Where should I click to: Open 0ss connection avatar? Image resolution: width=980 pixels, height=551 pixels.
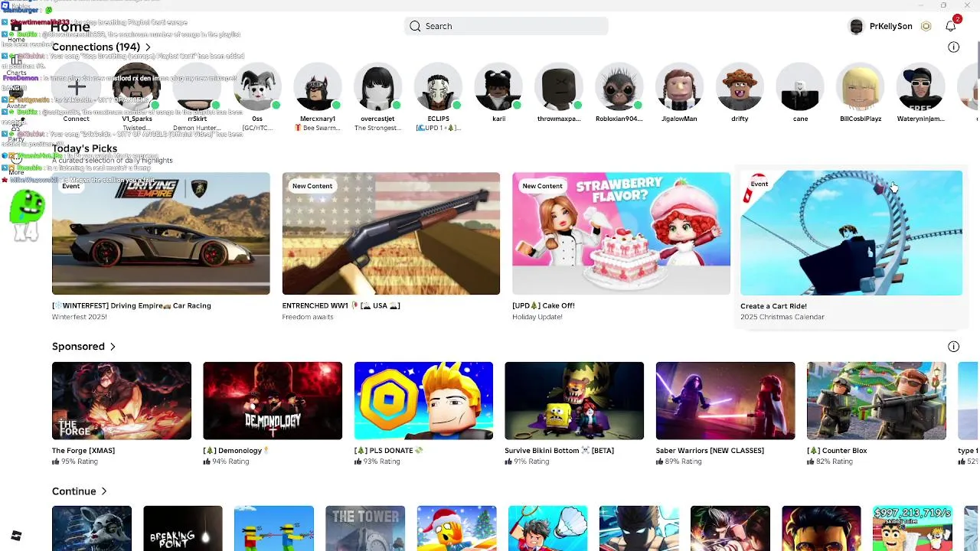tap(257, 87)
